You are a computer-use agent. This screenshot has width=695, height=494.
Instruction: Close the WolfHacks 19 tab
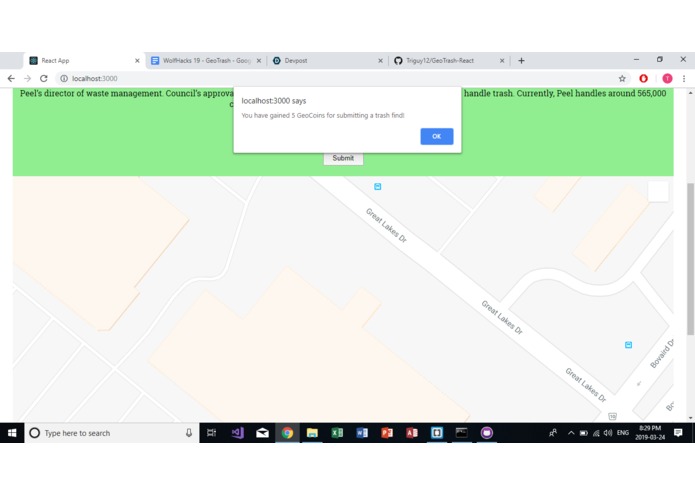pos(259,61)
